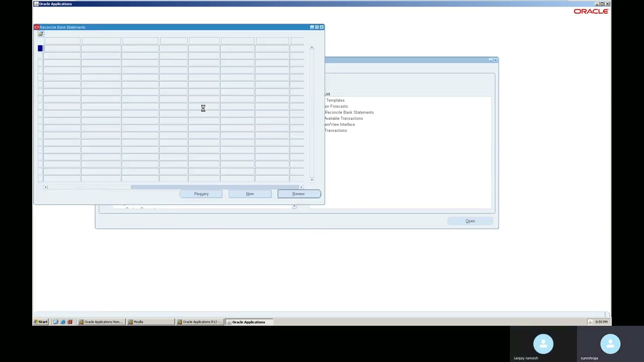
Task: Click sanjay ramesh participant avatar
Action: [543, 344]
